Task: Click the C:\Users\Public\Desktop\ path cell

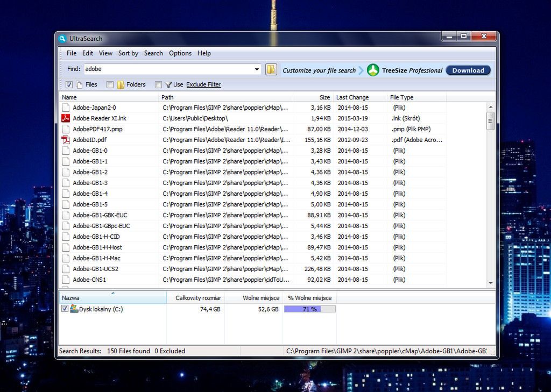Action: point(195,118)
